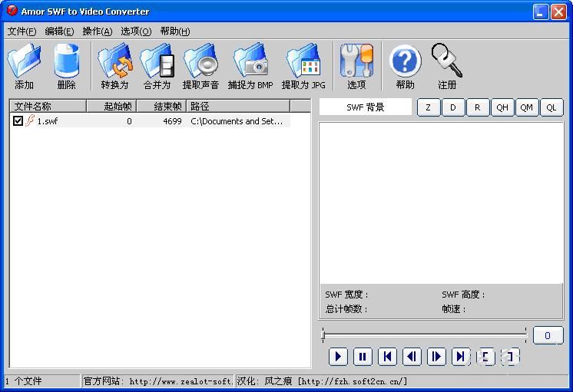Click the path C:\Documents and Set...
573x392 pixels.
237,121
